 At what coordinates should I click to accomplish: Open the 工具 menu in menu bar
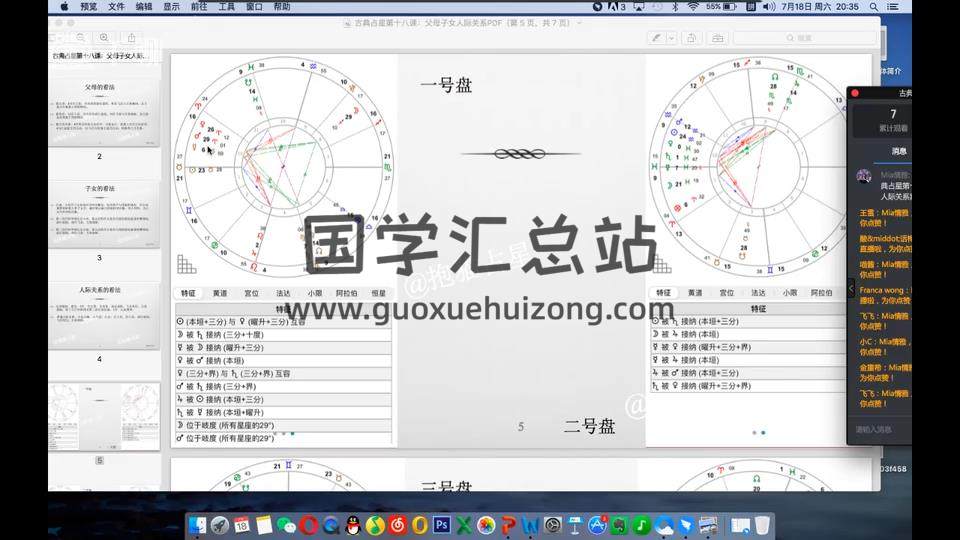[227, 6]
